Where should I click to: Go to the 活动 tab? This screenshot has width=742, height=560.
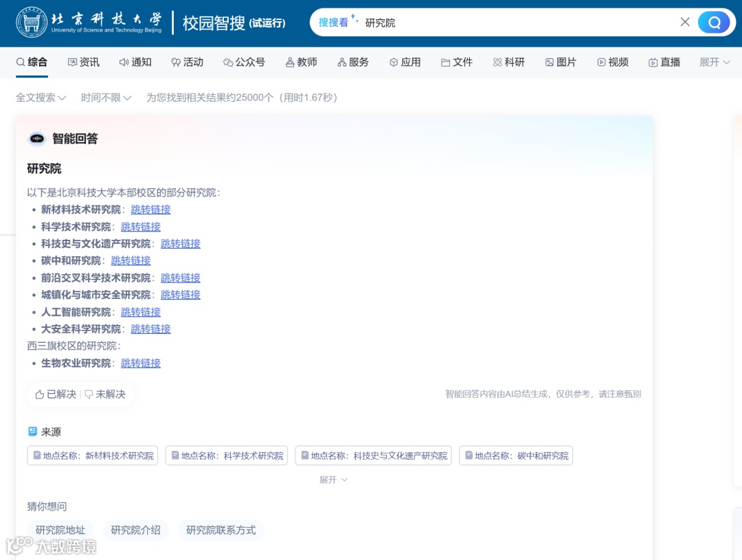point(188,62)
